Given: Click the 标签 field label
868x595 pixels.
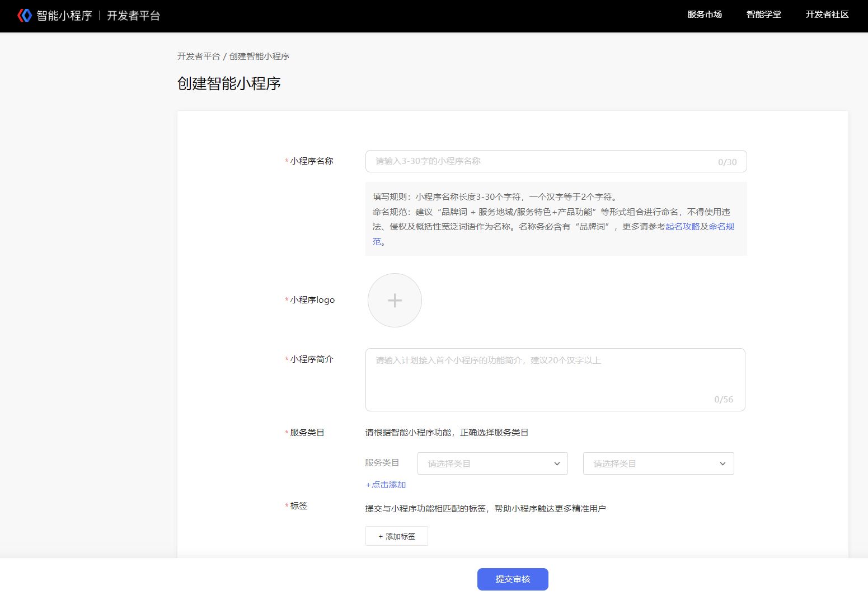Looking at the screenshot, I should click(x=299, y=506).
